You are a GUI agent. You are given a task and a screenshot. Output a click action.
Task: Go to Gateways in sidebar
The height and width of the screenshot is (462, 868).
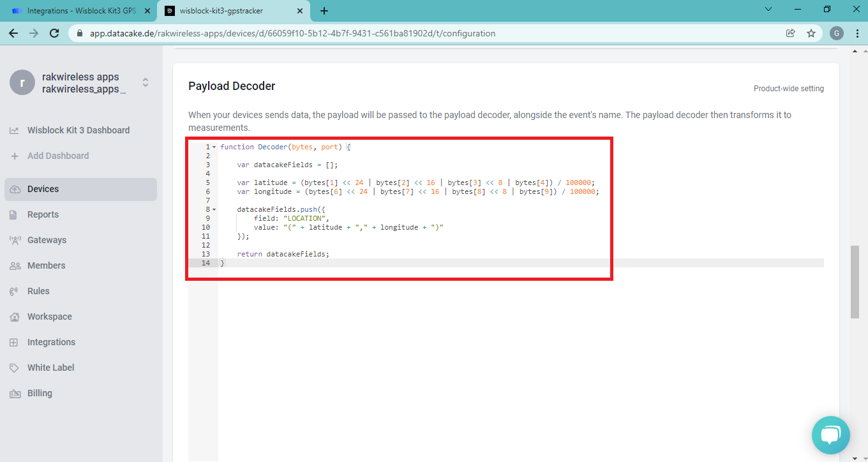pyautogui.click(x=47, y=240)
